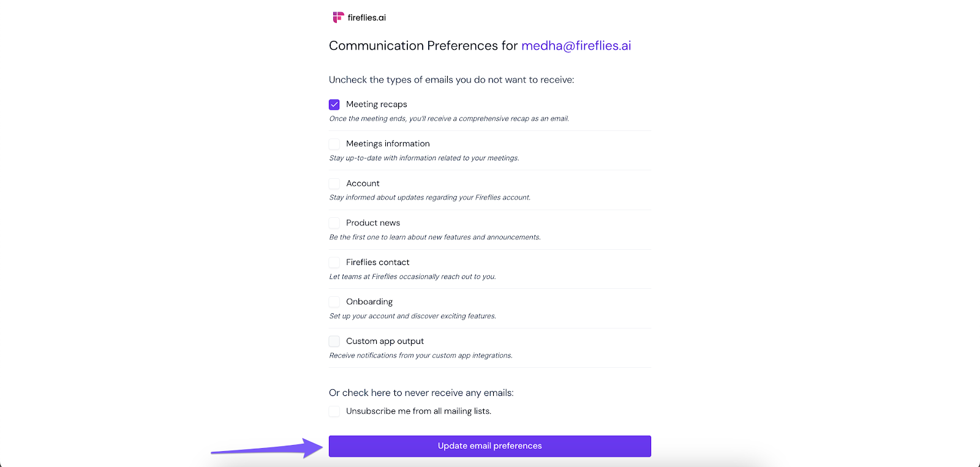Viewport: 980px width, 467px height.
Task: Click the "Meeting recaps" label text
Action: [x=376, y=105]
